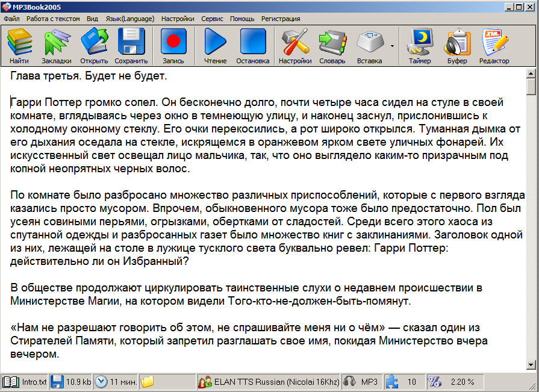Viewport: 539px width, 392px height.
Task: Open the Регистрация menu
Action: click(281, 19)
